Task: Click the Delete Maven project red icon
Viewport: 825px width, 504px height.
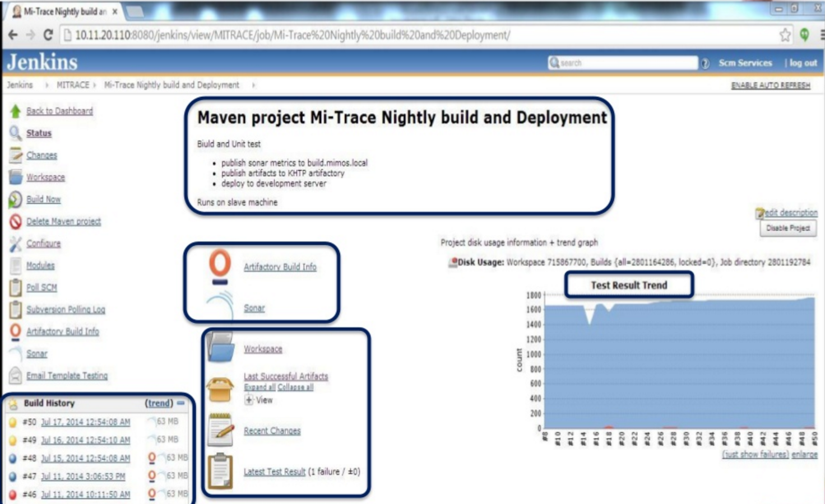Action: click(x=16, y=221)
